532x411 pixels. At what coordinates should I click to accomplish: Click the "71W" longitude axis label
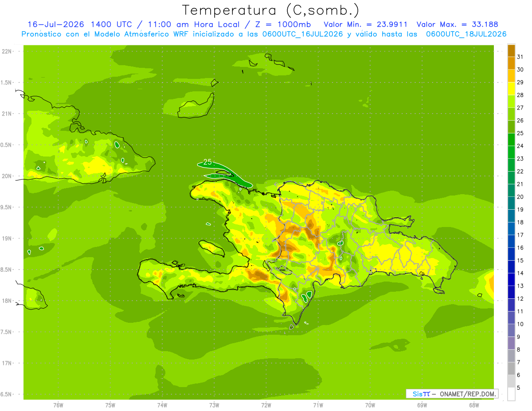[x=318, y=405]
